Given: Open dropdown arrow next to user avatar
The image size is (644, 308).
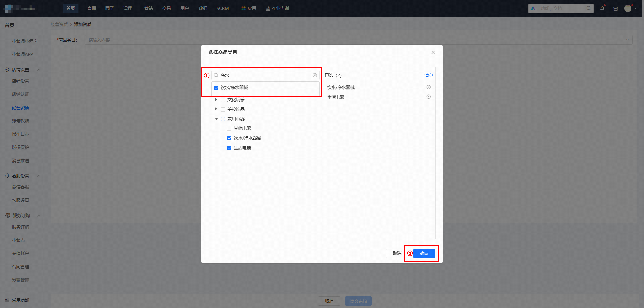Looking at the screenshot, I should (635, 8).
